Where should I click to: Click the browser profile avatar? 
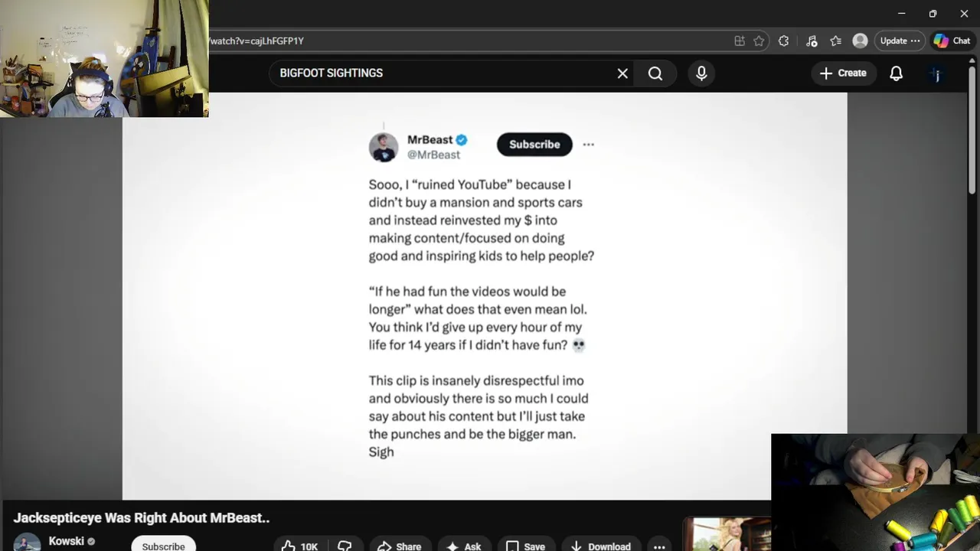[860, 41]
